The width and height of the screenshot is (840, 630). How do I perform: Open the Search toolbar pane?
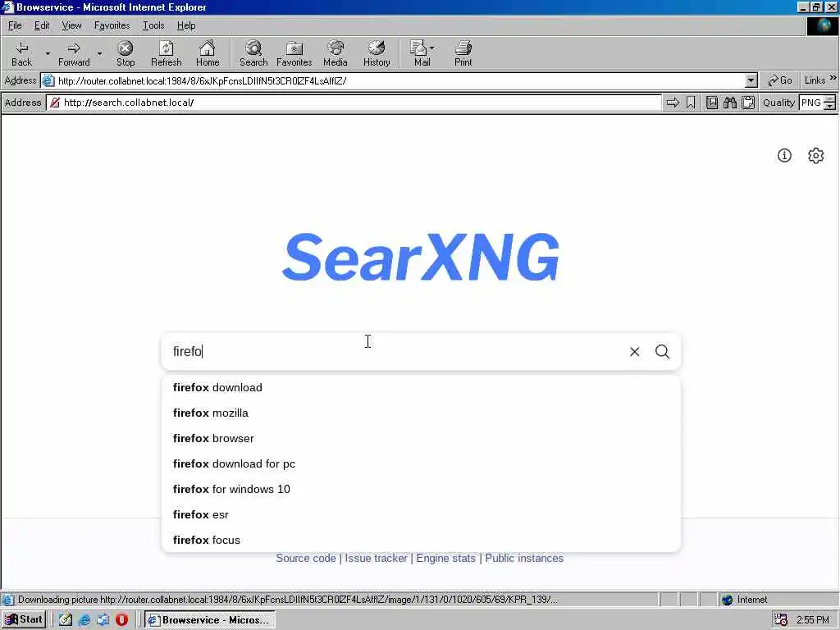coord(253,53)
